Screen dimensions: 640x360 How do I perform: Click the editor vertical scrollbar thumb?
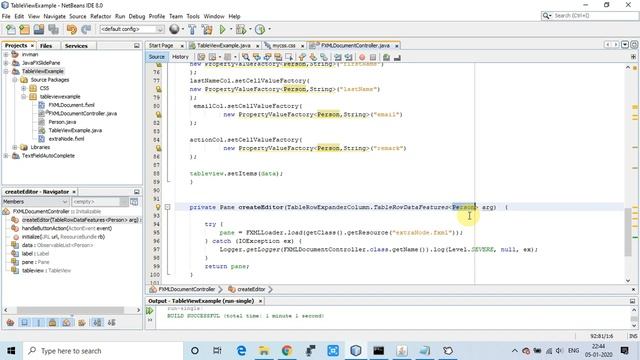[x=628, y=232]
